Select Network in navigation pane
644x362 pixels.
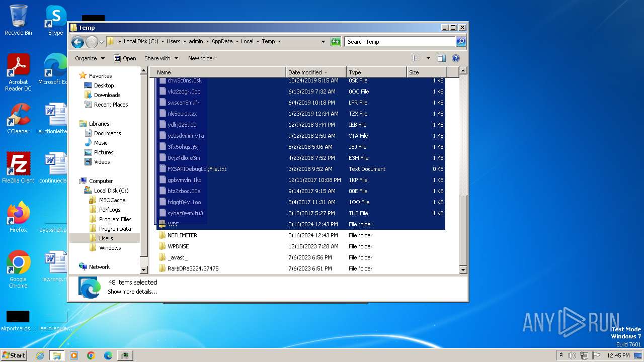94,267
